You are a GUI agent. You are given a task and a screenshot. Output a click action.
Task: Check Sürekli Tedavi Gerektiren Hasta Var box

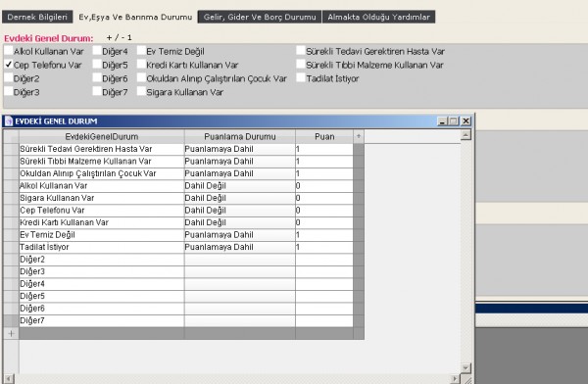[301, 50]
